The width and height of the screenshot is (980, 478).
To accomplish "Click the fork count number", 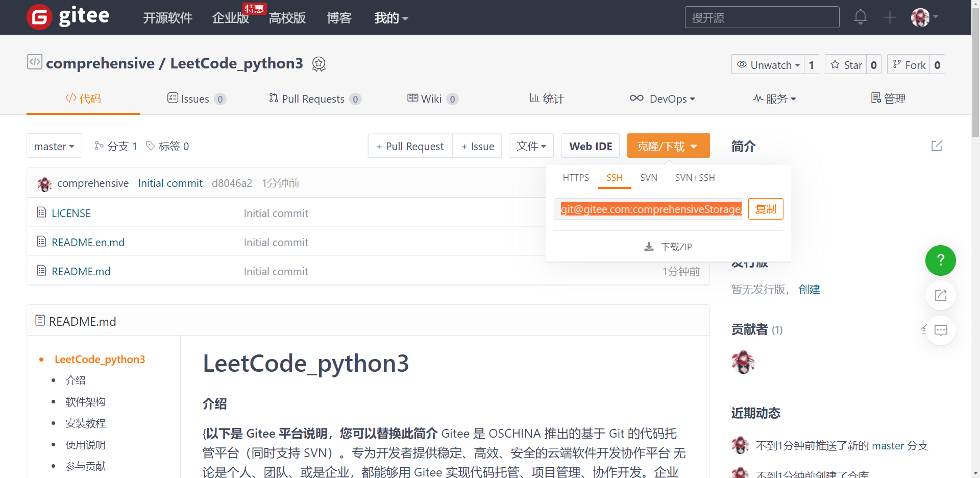I will coord(937,65).
